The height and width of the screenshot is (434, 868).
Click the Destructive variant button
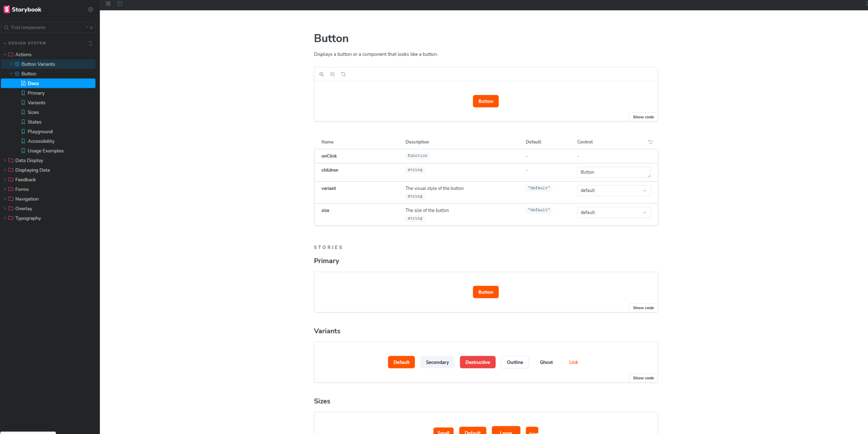point(477,362)
